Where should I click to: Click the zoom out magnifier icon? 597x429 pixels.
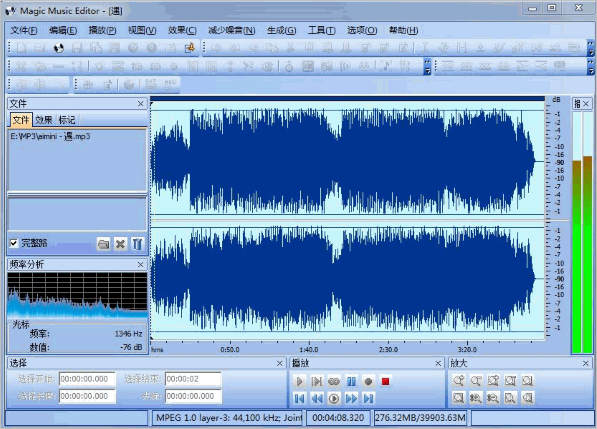click(x=476, y=380)
